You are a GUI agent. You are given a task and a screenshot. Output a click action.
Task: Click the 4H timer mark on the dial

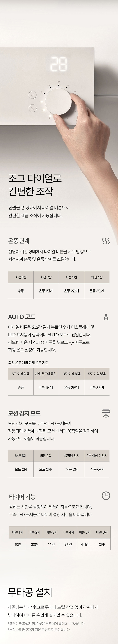(68, 85)
